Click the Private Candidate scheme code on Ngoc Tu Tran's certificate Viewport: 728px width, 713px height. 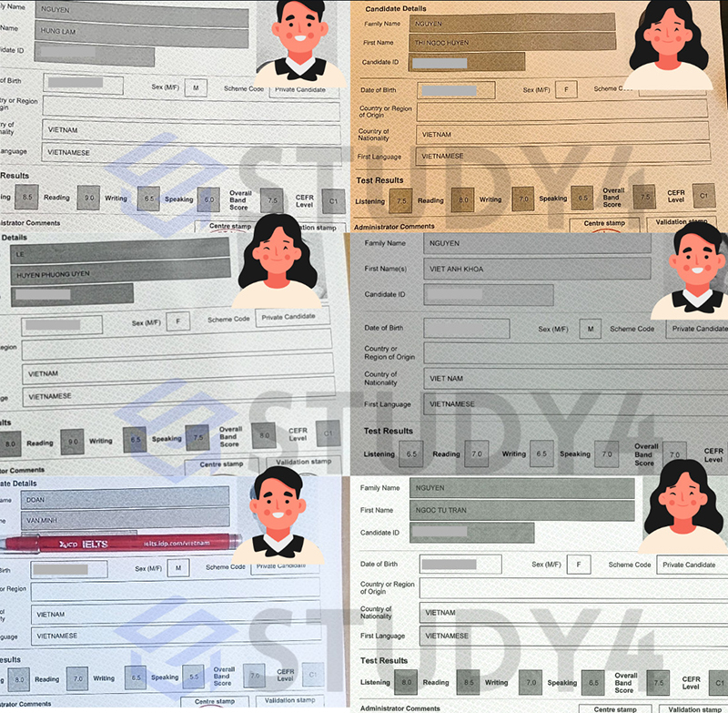[x=693, y=565]
